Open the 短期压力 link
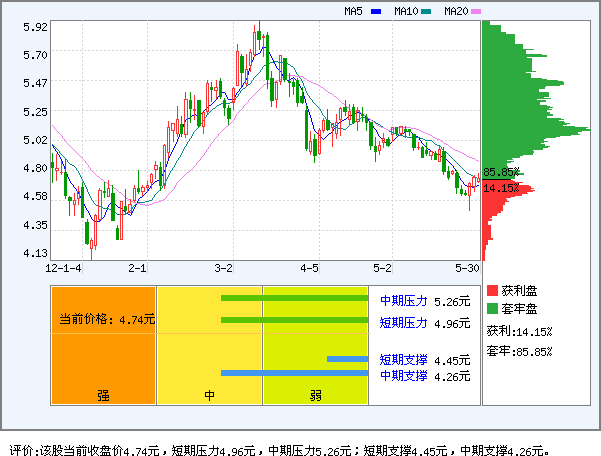This screenshot has width=601, height=456. [403, 322]
